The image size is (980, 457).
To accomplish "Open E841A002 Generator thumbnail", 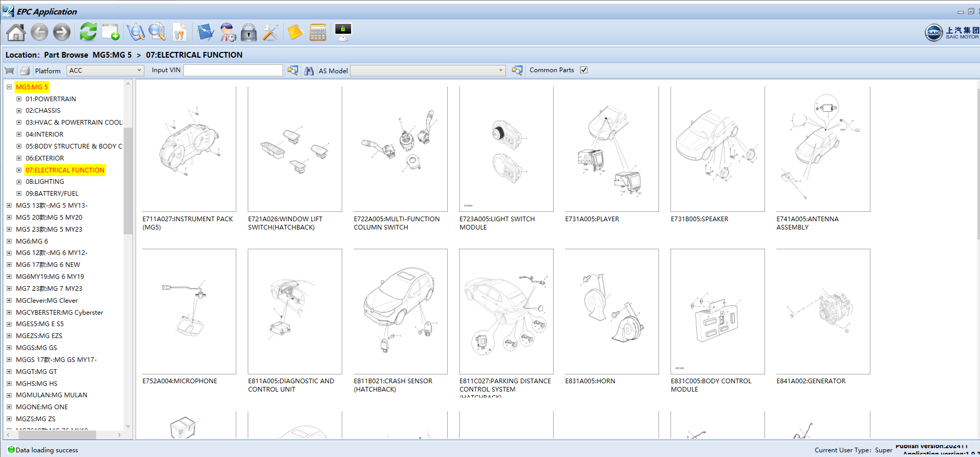I will pos(823,312).
